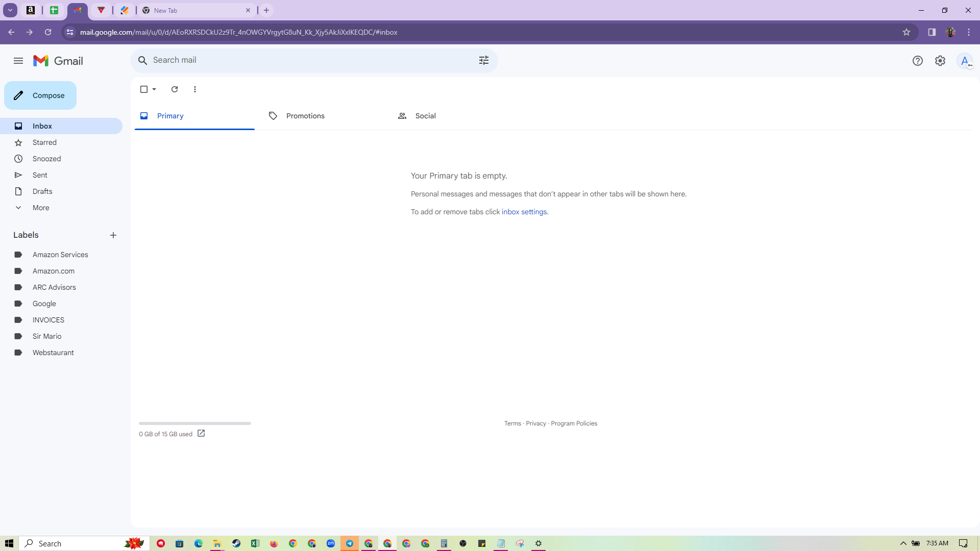Open Firefox from the taskbar
The height and width of the screenshot is (551, 980).
click(x=274, y=543)
